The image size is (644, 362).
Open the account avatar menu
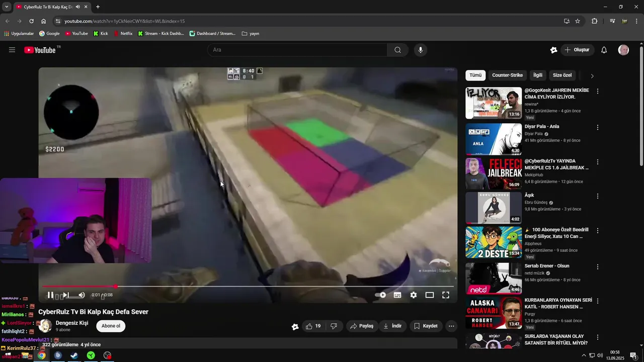click(x=623, y=50)
